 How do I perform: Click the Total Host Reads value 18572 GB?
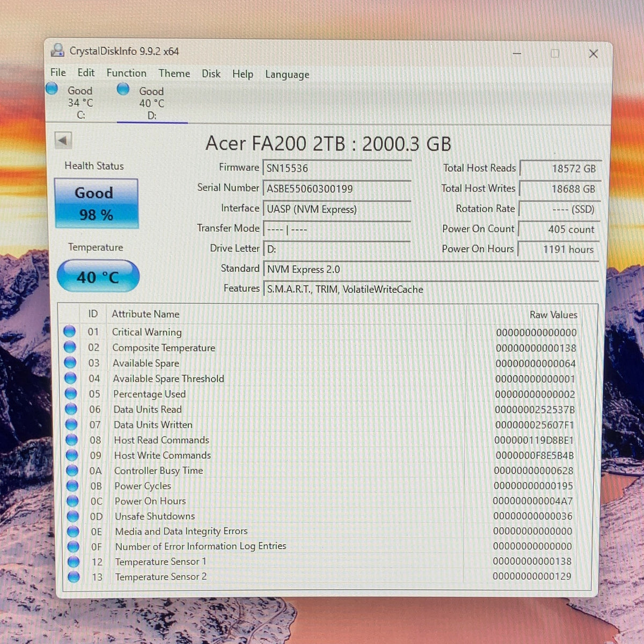click(x=560, y=169)
